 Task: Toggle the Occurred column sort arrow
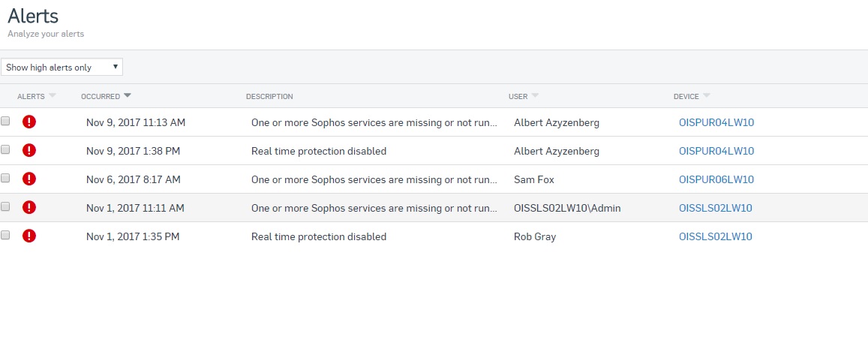coord(128,95)
